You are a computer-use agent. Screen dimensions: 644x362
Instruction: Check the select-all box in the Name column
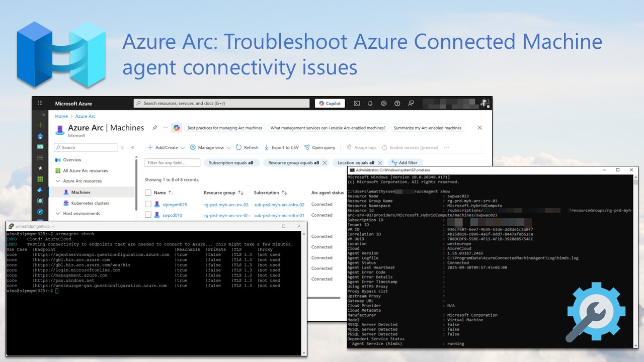[x=148, y=193]
